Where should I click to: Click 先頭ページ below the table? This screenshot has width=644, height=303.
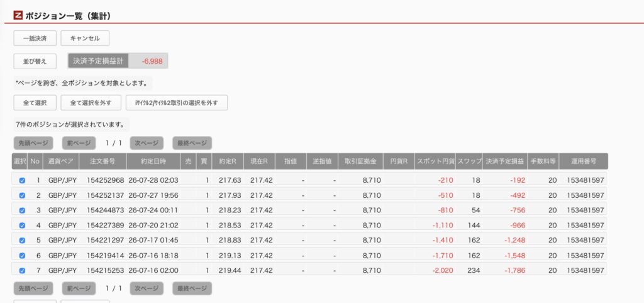33,289
